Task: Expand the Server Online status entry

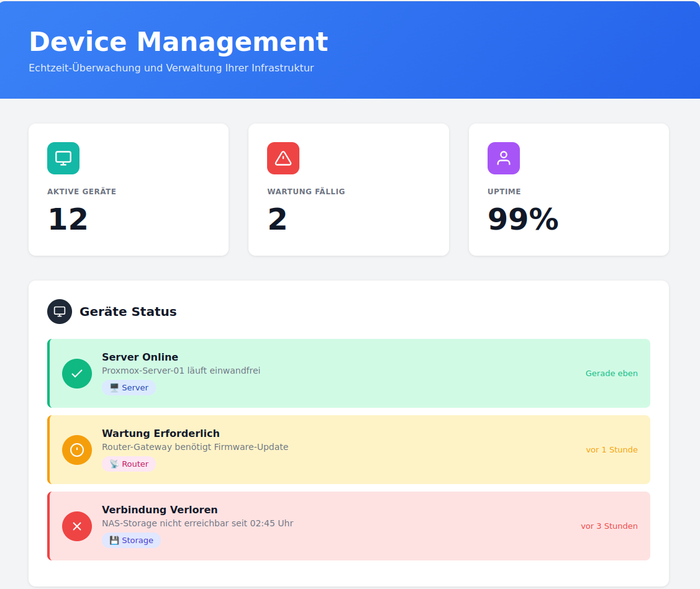Action: pos(348,373)
